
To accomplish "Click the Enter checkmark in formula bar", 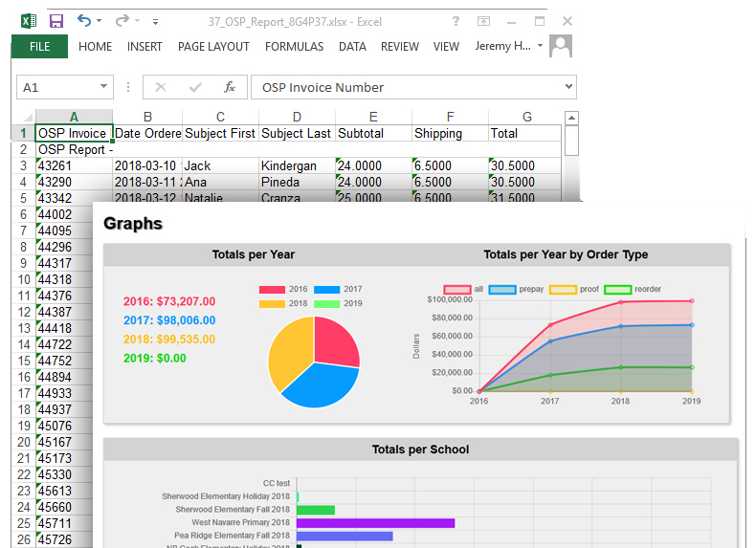I will point(195,87).
